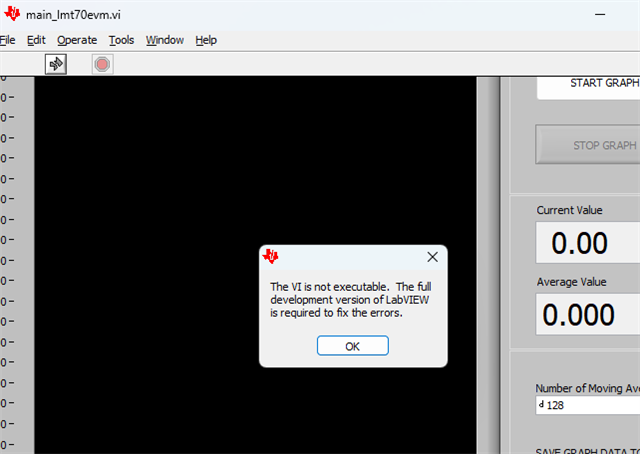Open the Edit menu

(36, 40)
